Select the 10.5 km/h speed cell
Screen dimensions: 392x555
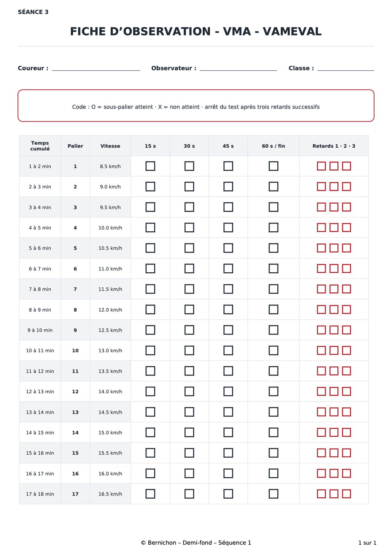(x=110, y=248)
